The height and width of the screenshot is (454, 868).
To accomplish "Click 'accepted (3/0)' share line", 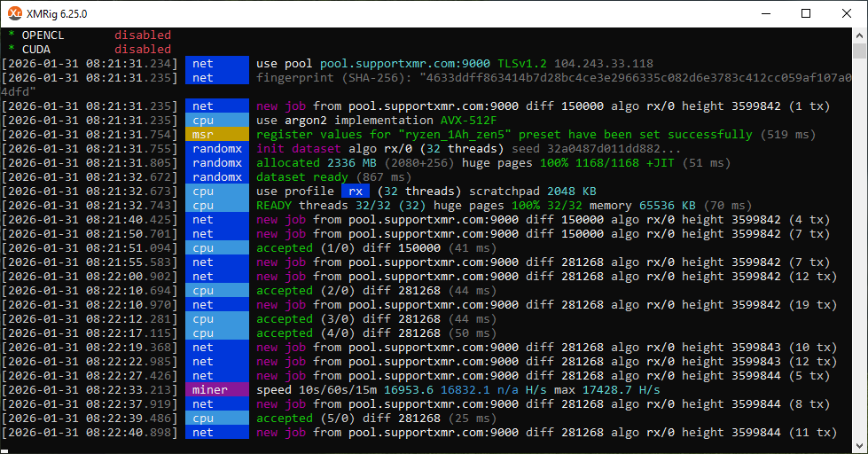I will click(x=377, y=319).
